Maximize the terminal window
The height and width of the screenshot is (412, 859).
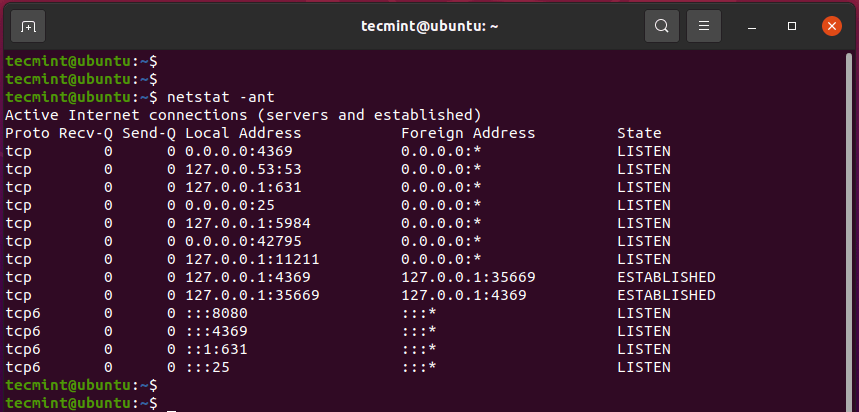pyautogui.click(x=791, y=25)
